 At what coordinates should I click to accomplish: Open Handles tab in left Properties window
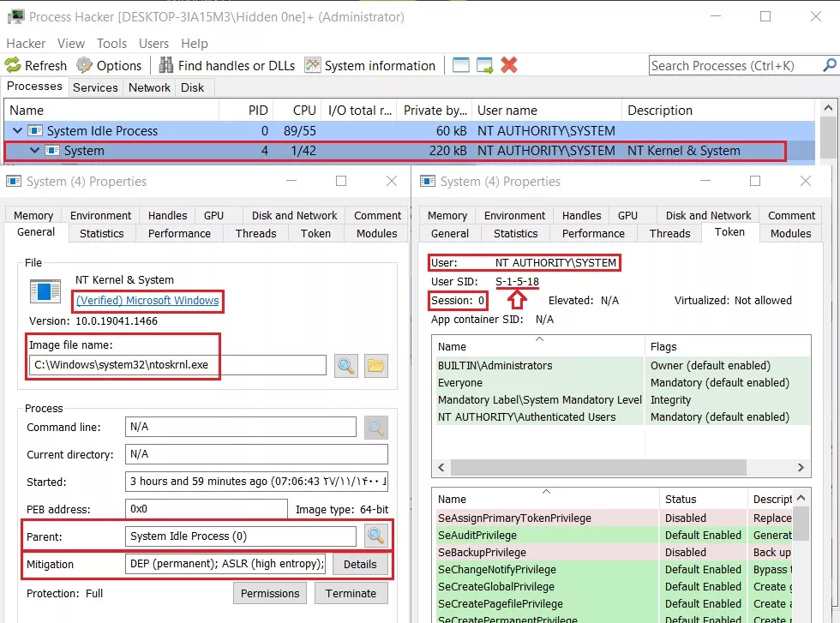pos(168,215)
